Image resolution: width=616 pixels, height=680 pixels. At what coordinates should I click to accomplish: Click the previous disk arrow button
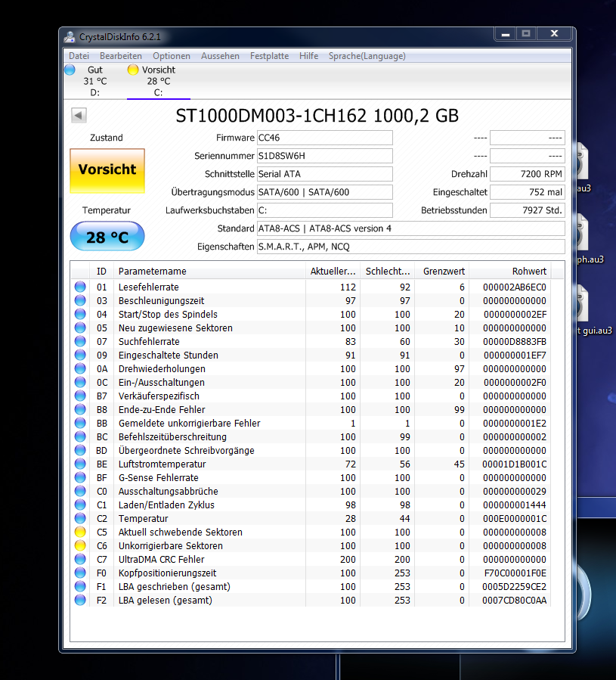click(x=79, y=116)
